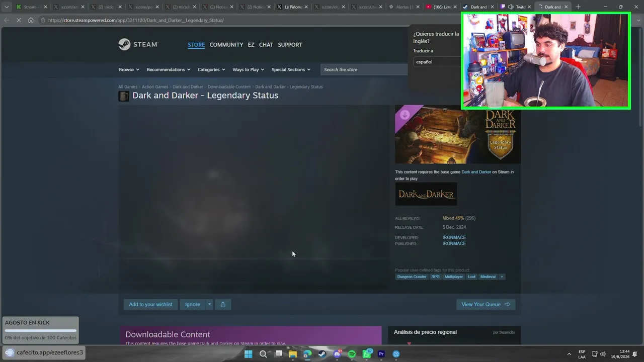
Task: Open the COMMUNITY section
Action: 226,45
